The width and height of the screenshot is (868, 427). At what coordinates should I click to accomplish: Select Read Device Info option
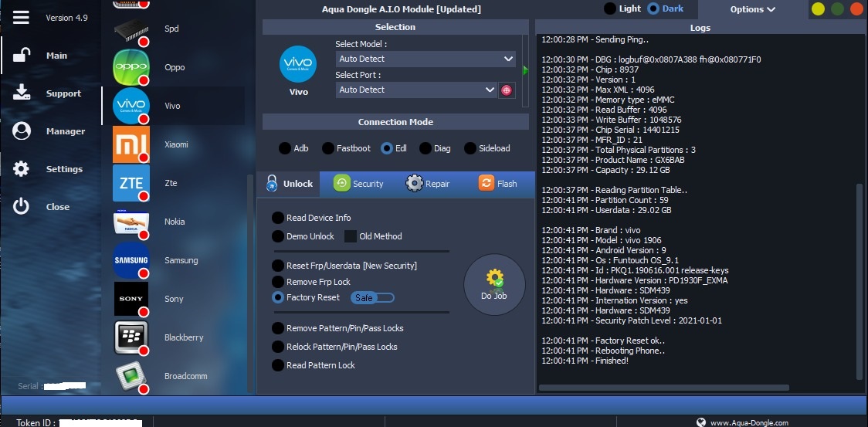(311, 218)
